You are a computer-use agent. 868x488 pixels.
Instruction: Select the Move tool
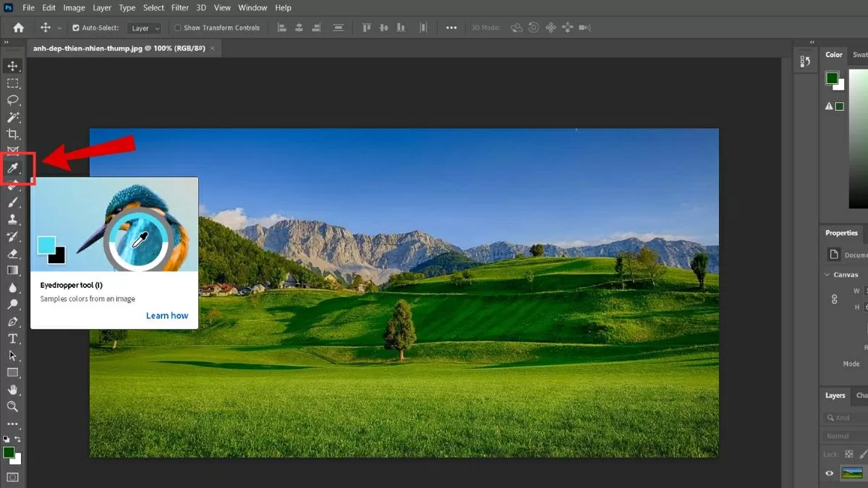point(13,65)
